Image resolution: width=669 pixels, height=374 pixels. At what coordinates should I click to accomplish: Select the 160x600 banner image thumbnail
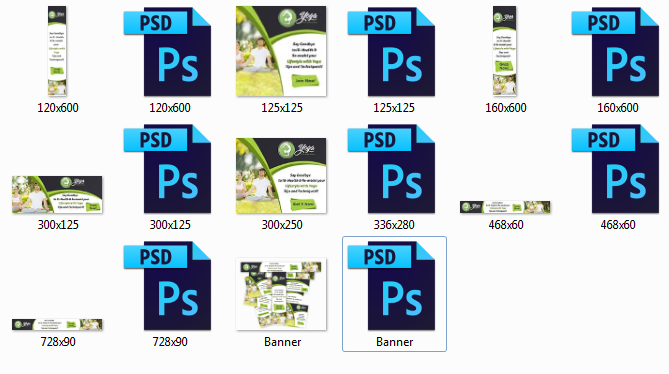click(505, 51)
